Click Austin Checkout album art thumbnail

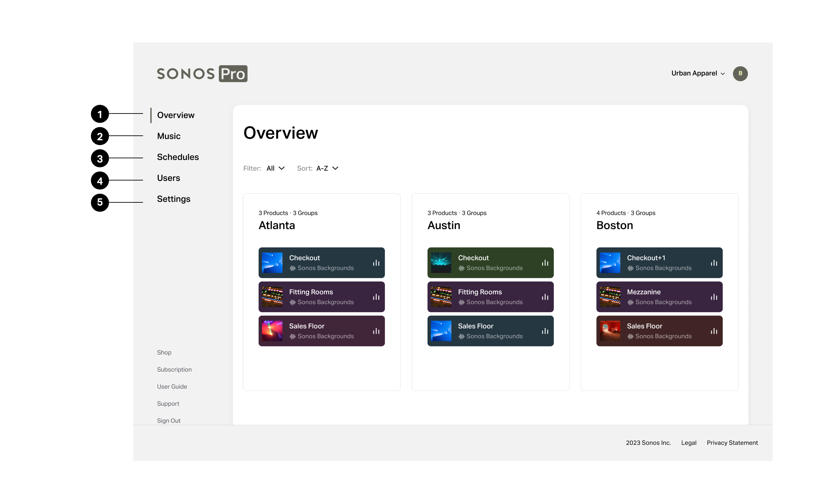pos(441,263)
